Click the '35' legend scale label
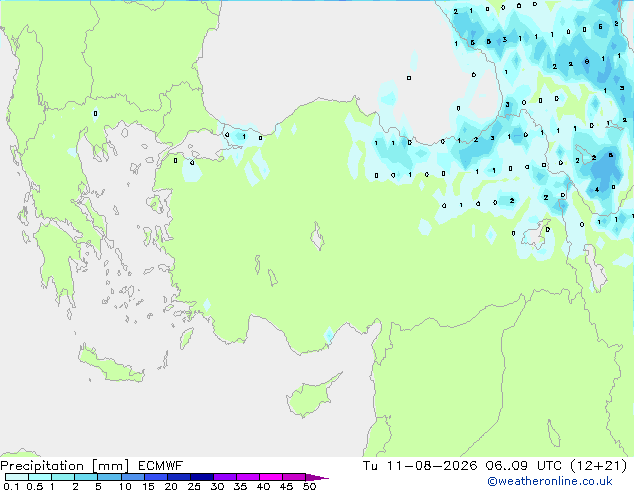 [240, 486]
